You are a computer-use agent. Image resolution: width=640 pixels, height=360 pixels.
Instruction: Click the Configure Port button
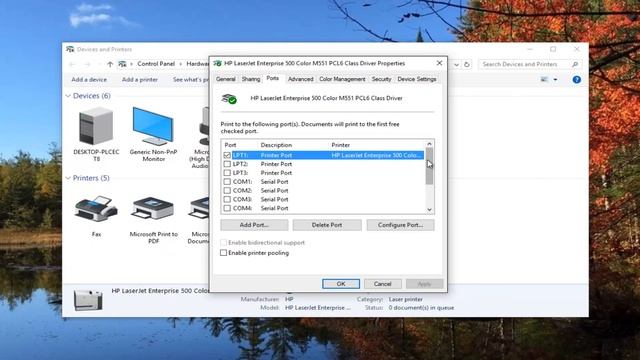tap(400, 225)
